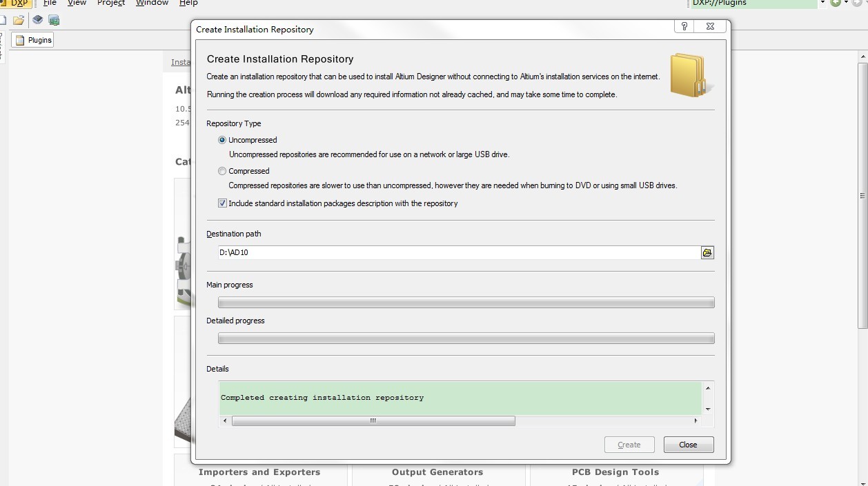Image resolution: width=868 pixels, height=486 pixels.
Task: Open the back history dropdown arrow
Action: point(846,3)
